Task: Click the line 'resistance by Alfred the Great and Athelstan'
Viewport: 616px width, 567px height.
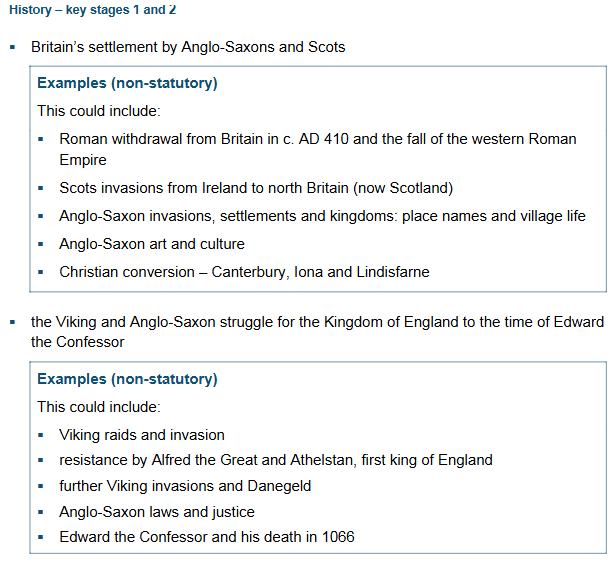Action: coord(276,460)
